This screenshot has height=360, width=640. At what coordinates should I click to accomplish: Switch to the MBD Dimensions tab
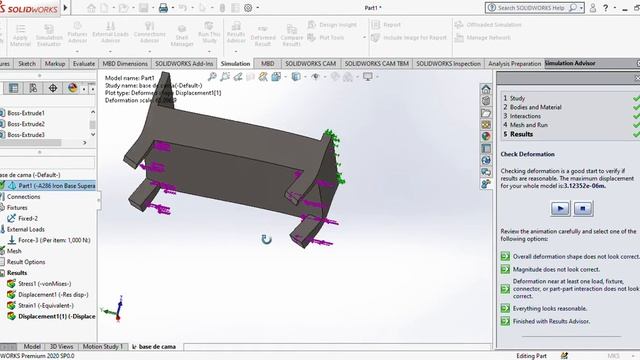(125, 64)
